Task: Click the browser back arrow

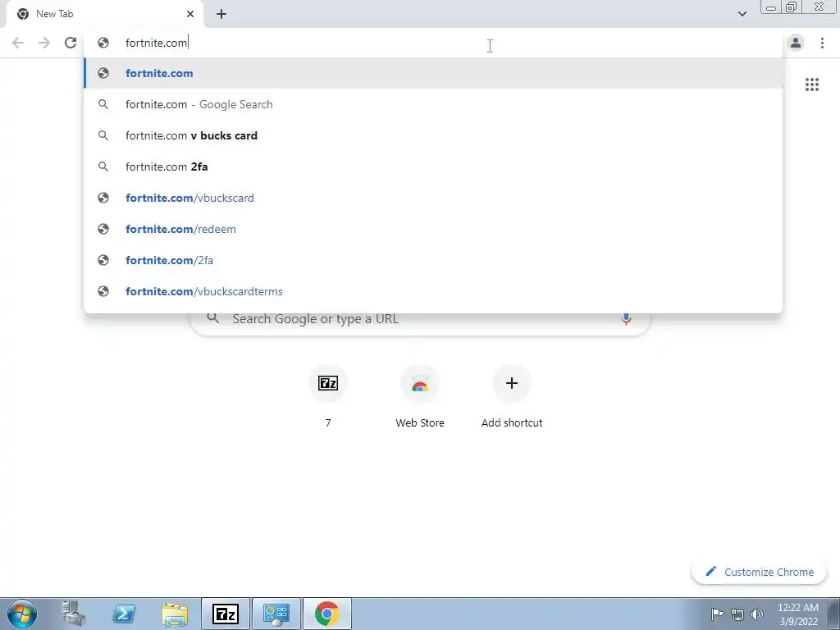Action: [18, 43]
